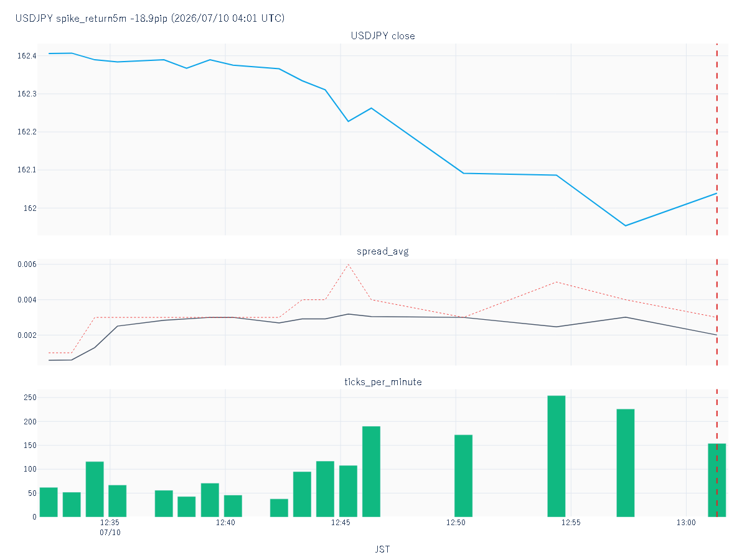The image size is (747, 560).
Task: Click the spread_avg peak at 0.006
Action: (x=348, y=264)
